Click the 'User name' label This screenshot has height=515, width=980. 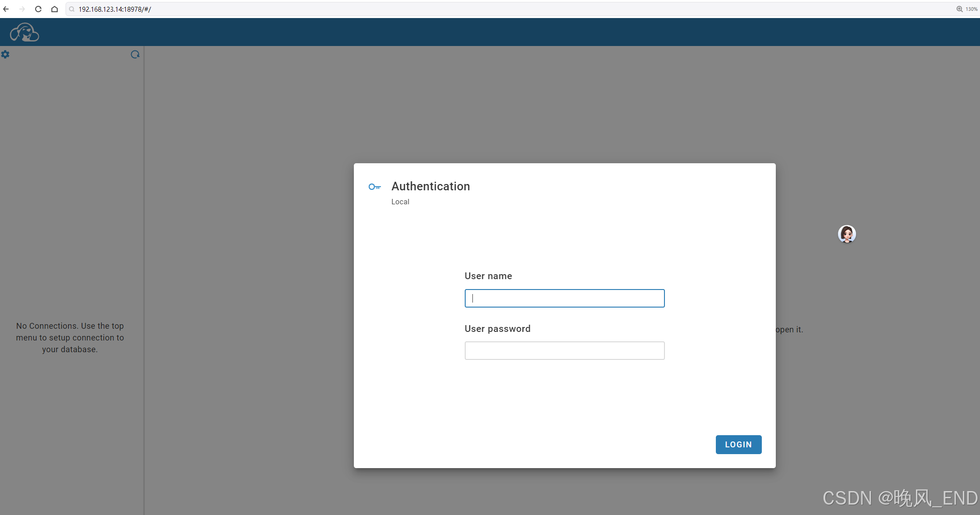(488, 276)
